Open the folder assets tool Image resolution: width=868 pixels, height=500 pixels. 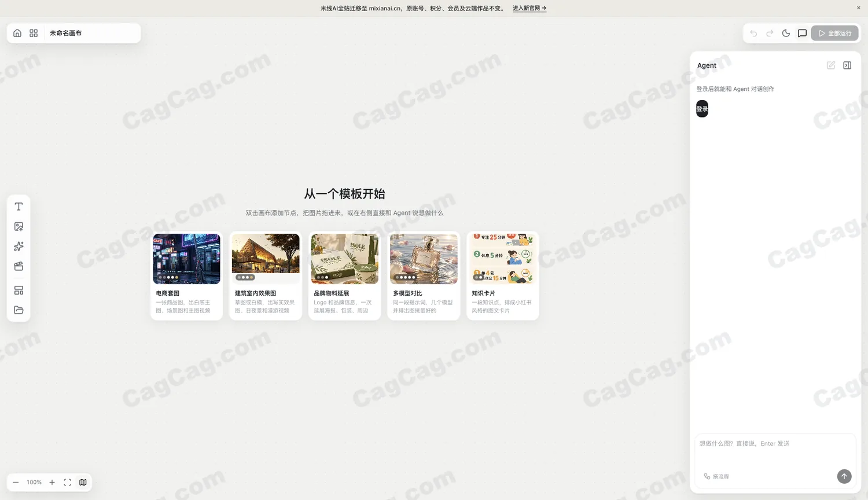point(19,310)
